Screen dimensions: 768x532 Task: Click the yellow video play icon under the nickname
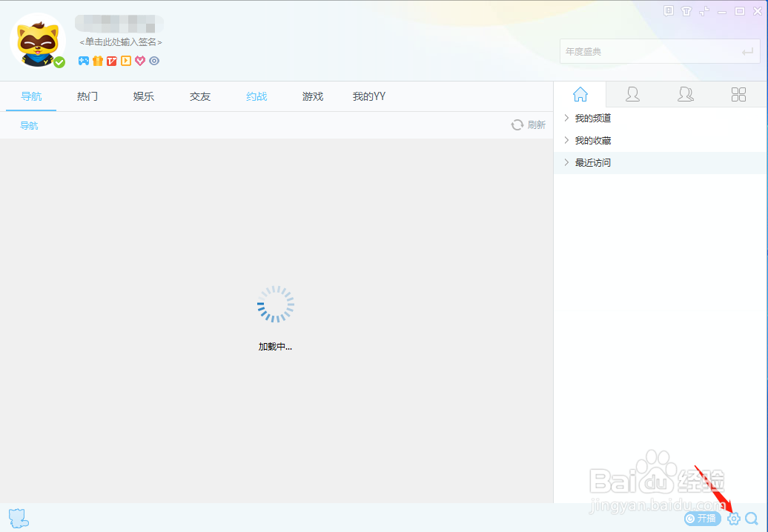tap(125, 61)
